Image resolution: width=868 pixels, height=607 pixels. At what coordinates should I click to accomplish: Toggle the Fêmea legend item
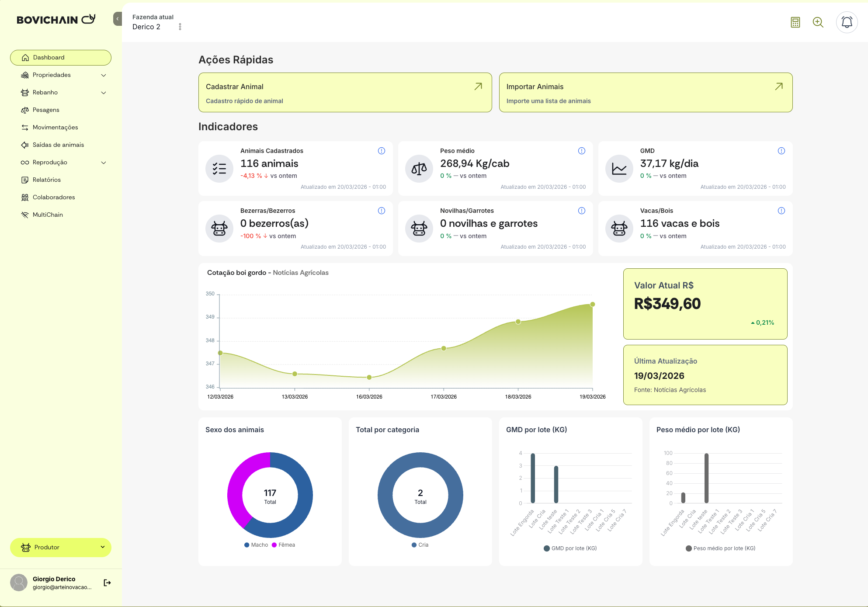pos(283,545)
